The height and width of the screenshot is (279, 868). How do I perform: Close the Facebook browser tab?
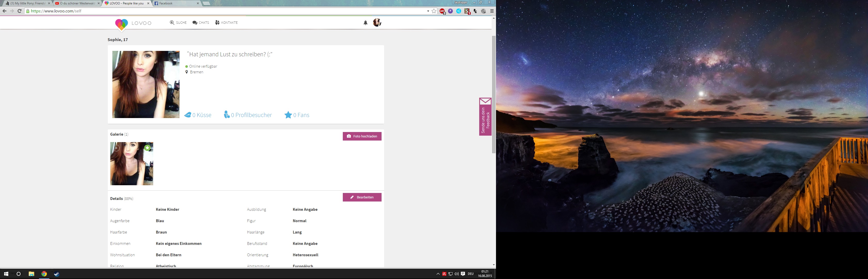(x=198, y=3)
